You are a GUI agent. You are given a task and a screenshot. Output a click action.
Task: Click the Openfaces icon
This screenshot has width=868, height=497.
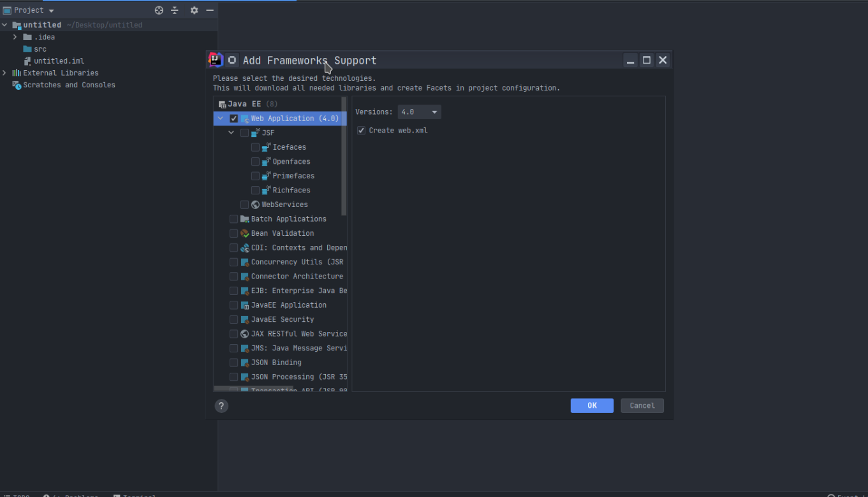[x=267, y=161]
